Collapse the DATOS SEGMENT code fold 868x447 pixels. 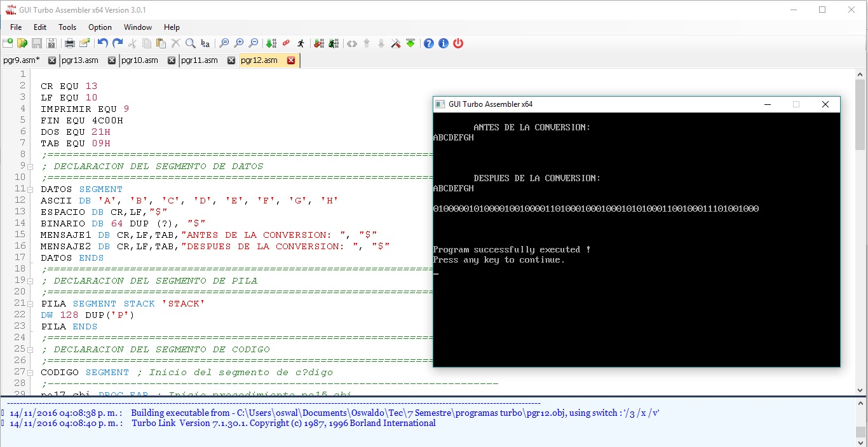point(29,189)
